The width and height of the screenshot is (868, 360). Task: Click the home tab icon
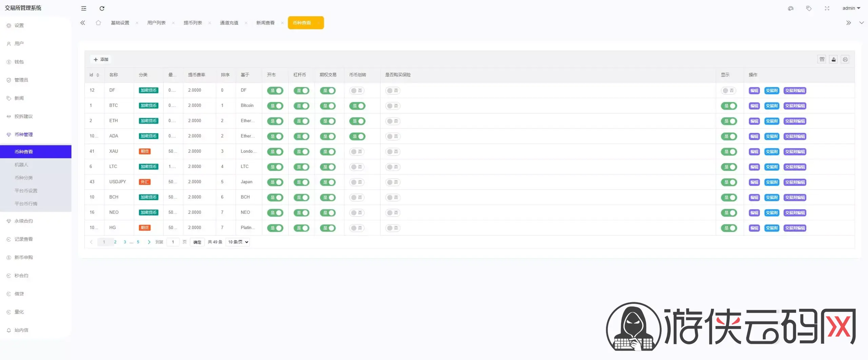click(x=98, y=23)
